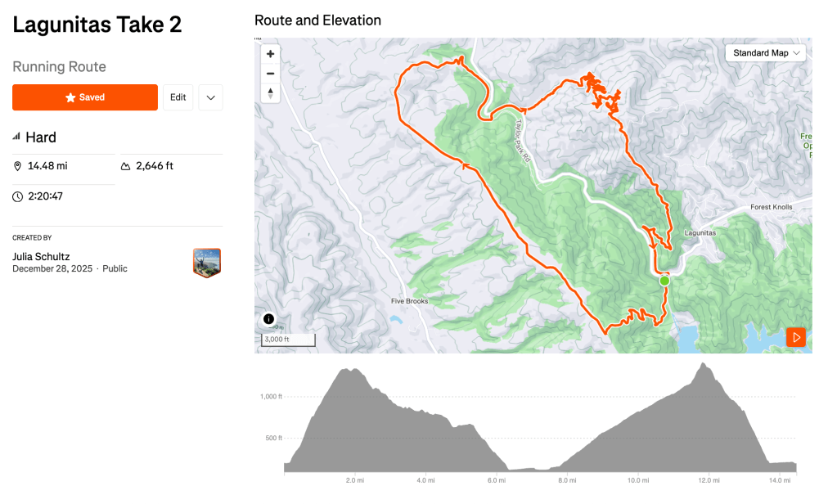This screenshot has width=837, height=504.
Task: Click the distance pin icon
Action: (x=18, y=166)
